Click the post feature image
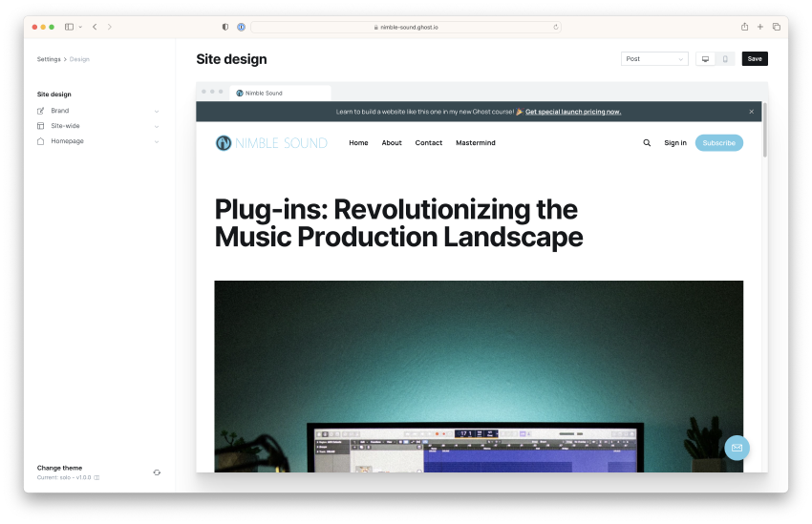Screen dimensions: 812x524 [x=479, y=376]
